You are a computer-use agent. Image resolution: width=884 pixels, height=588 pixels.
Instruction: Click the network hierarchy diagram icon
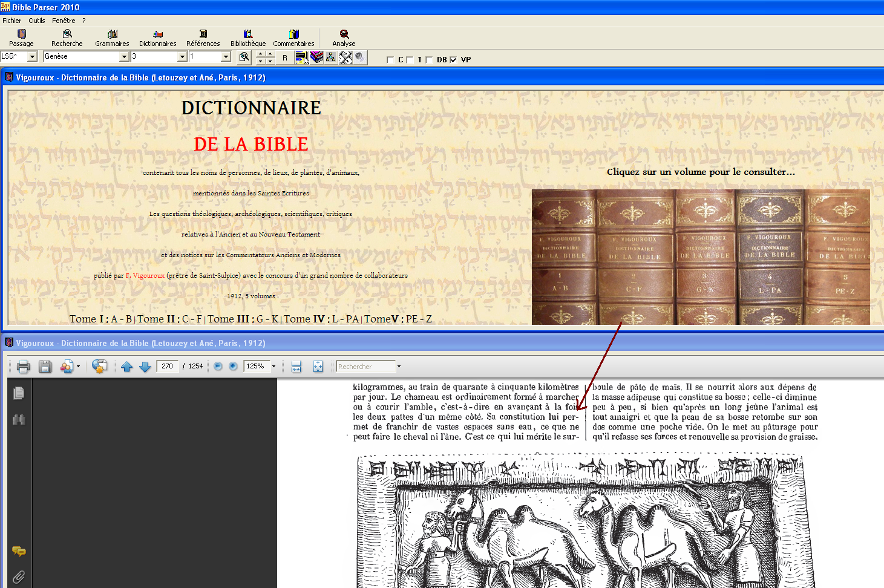331,57
